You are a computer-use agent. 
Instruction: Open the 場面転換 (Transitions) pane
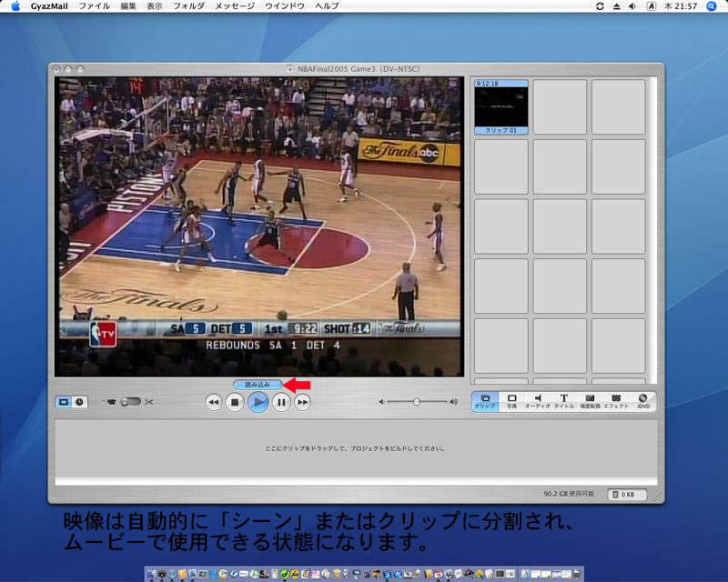pos(590,401)
